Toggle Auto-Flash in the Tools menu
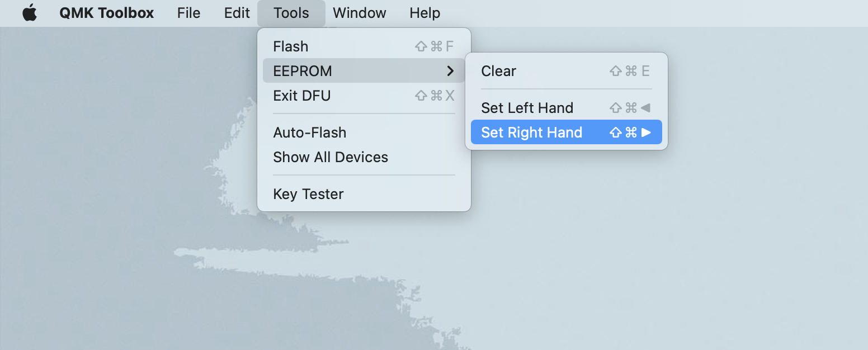The width and height of the screenshot is (868, 350). 309,133
